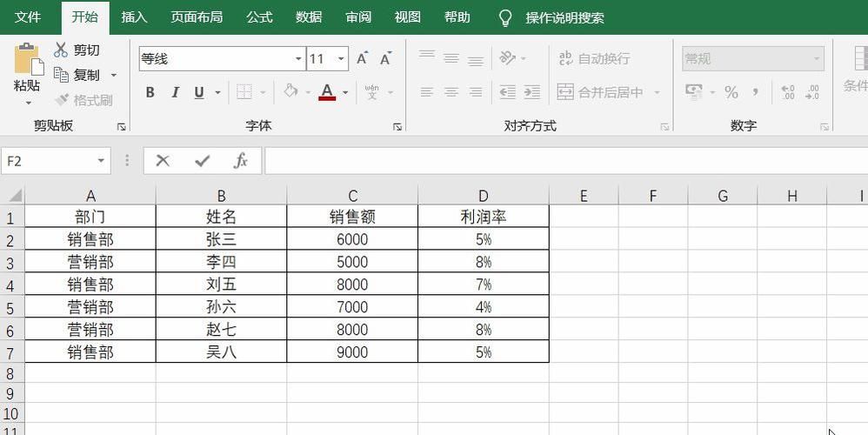This screenshot has height=435, width=868.
Task: Toggle Underline formatting
Action: click(x=199, y=92)
